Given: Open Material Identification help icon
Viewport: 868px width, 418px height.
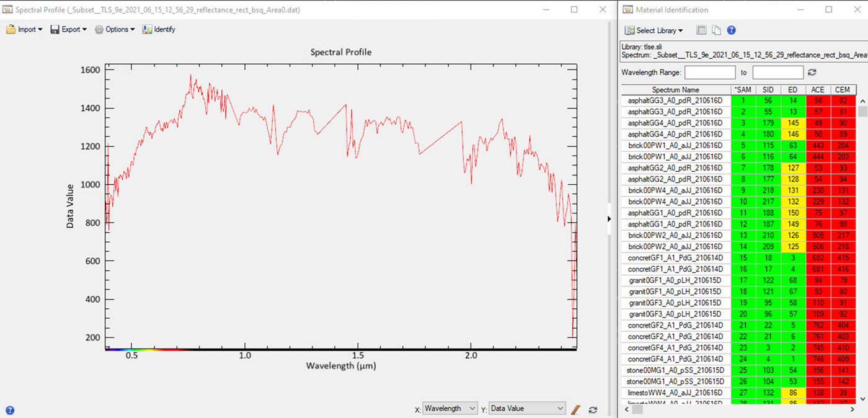Looking at the screenshot, I should pyautogui.click(x=731, y=30).
